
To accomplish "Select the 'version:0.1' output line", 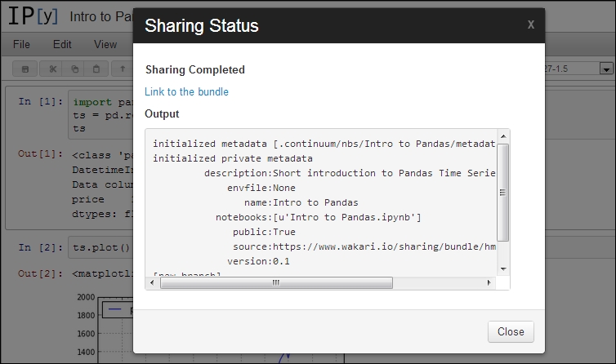I will point(258,261).
